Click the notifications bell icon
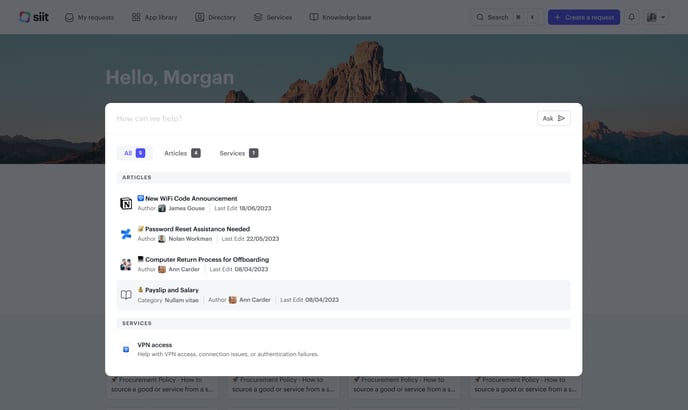 tap(631, 17)
